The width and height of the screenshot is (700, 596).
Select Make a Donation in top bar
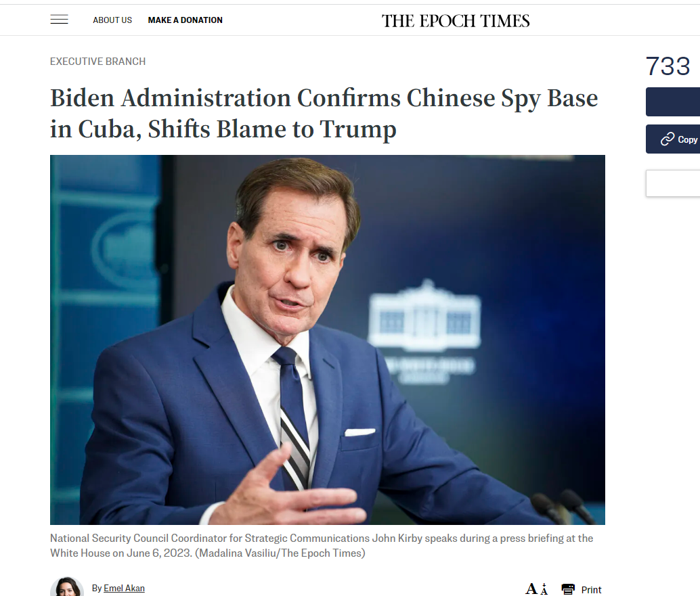tap(185, 20)
